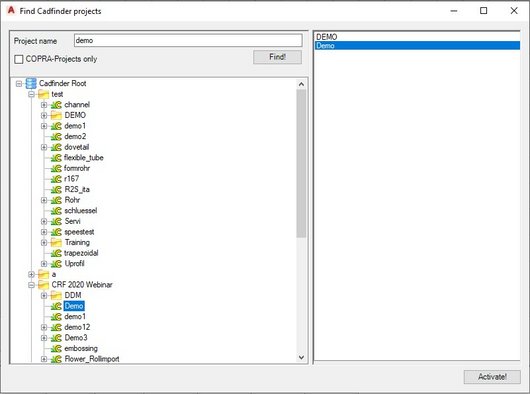Viewport: 530px width, 394px height.
Task: Click the r167 project icon
Action: [x=56, y=179]
